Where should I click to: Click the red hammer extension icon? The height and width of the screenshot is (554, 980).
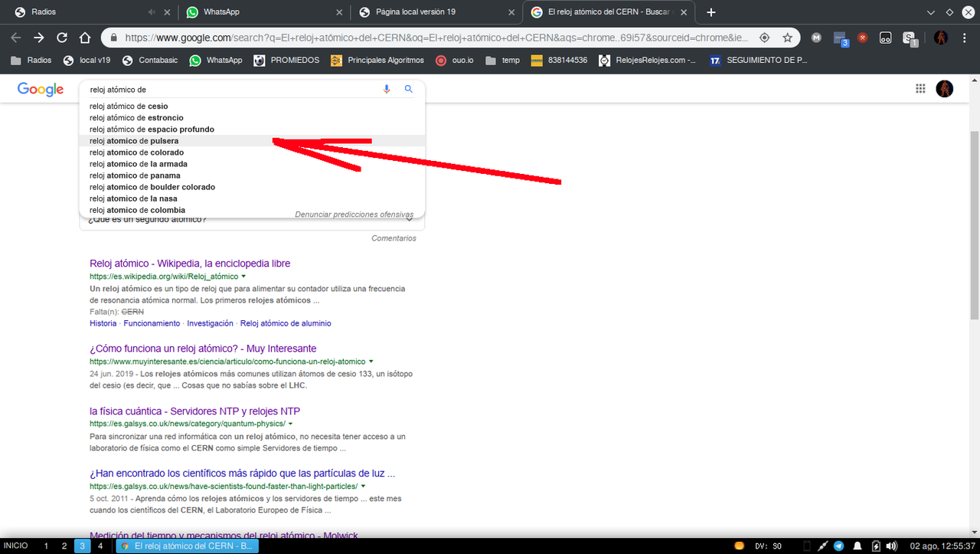863,38
